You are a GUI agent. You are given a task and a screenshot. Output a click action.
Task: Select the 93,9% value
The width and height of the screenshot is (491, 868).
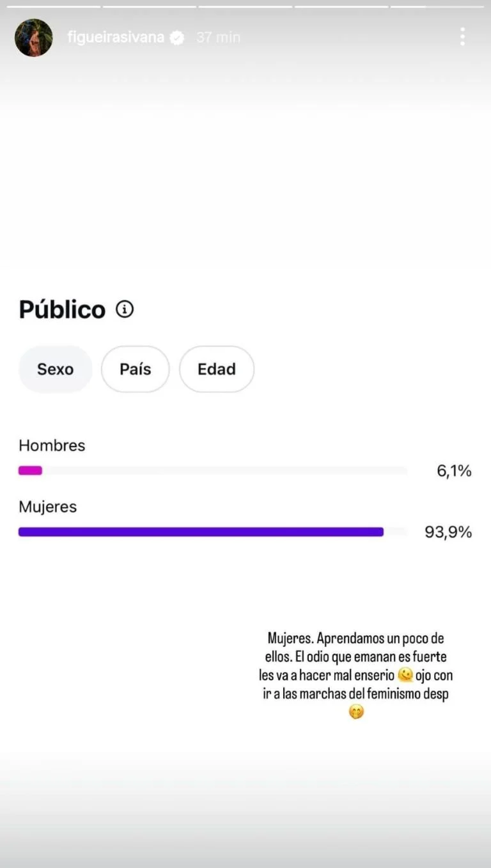pos(448,532)
